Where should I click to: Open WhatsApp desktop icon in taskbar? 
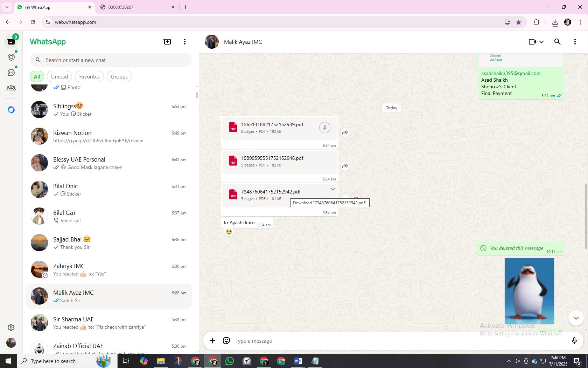[x=230, y=361]
